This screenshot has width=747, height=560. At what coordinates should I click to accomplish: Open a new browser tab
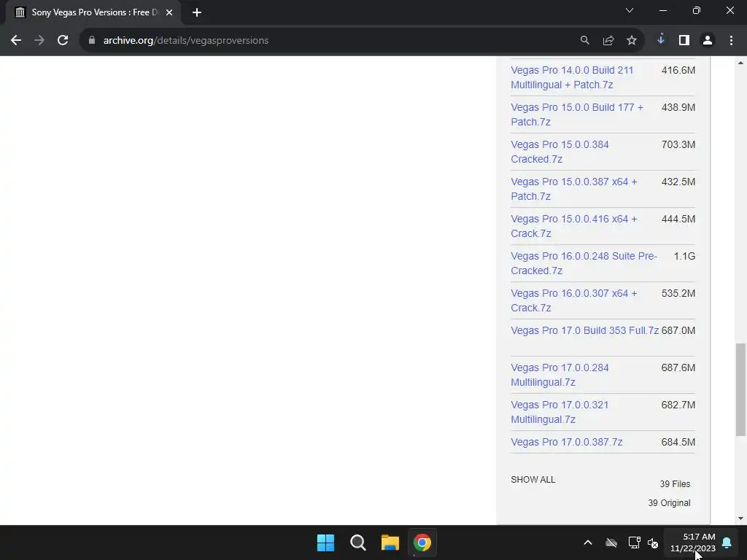coord(197,12)
